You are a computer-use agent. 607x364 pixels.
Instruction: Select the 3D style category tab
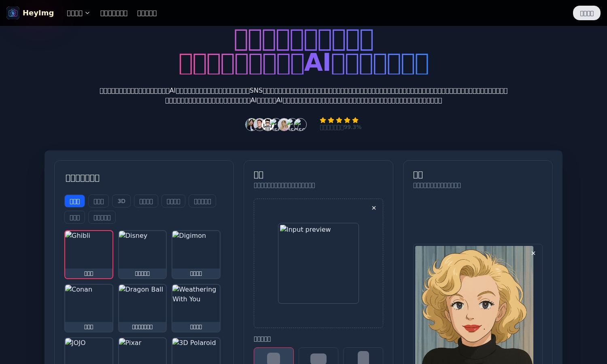click(121, 201)
